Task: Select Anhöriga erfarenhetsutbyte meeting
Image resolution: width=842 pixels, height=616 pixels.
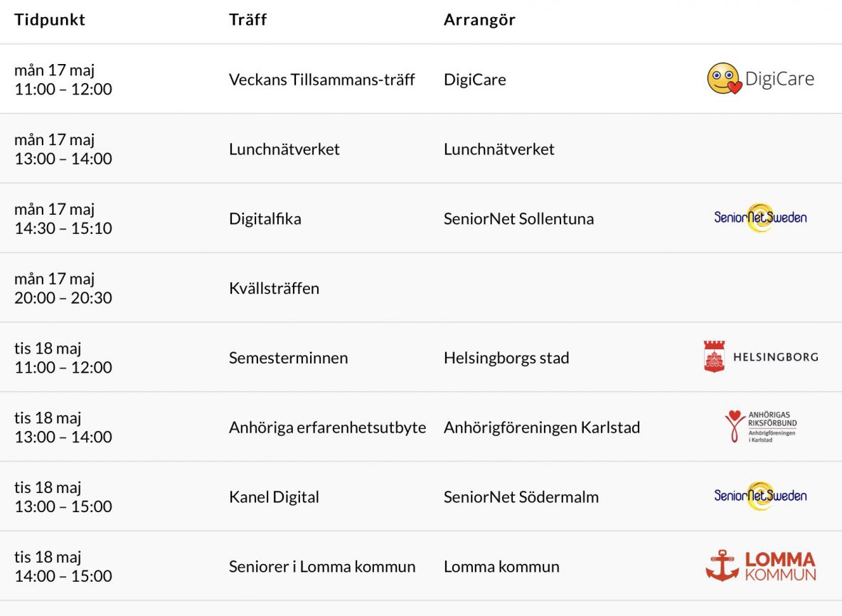Action: pyautogui.click(x=327, y=428)
